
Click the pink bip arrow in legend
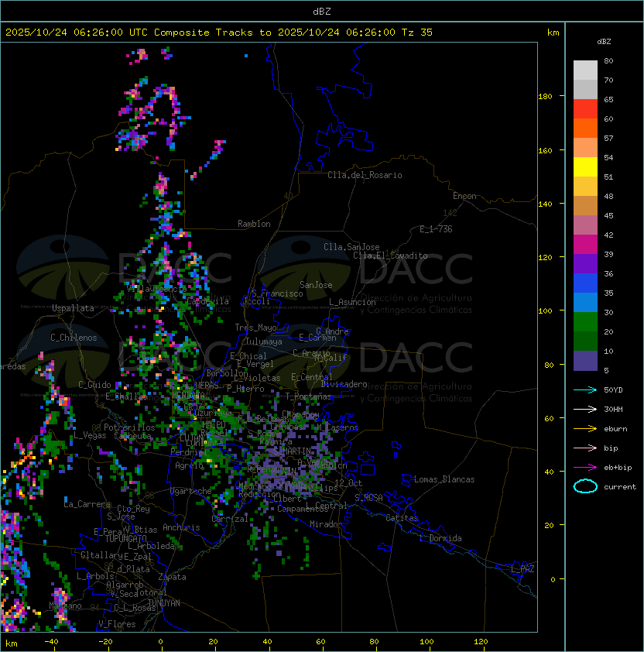(585, 448)
